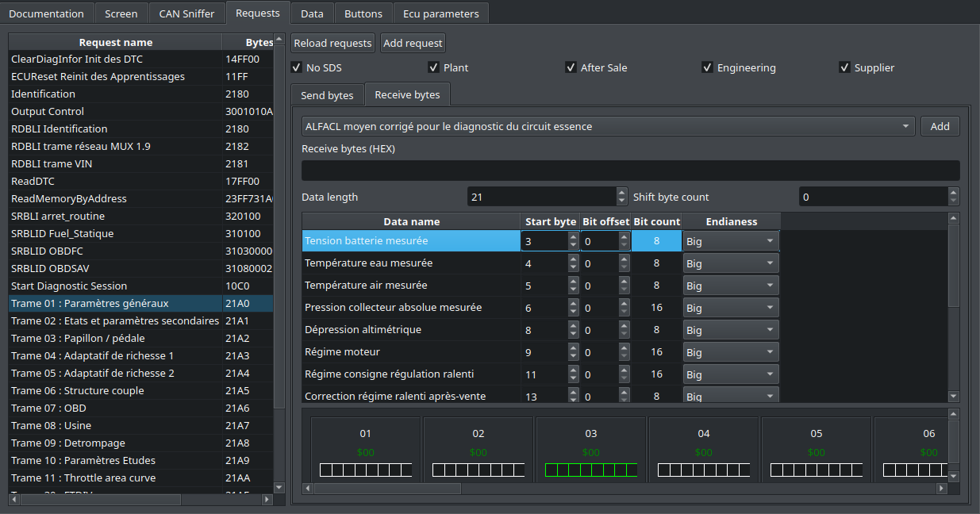Uncheck the Plant checkbox
The image size is (980, 514).
(x=433, y=67)
